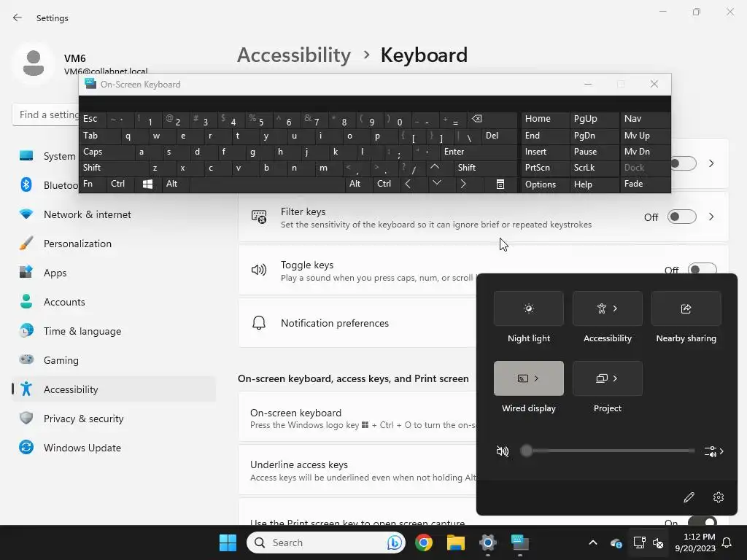
Task: Open Notification preferences
Action: pos(357,323)
